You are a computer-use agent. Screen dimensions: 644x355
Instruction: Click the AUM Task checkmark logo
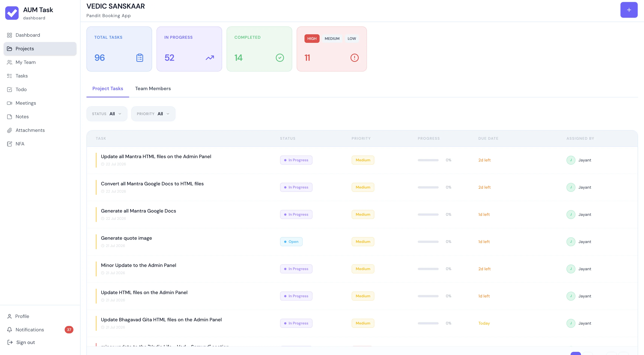tap(12, 13)
